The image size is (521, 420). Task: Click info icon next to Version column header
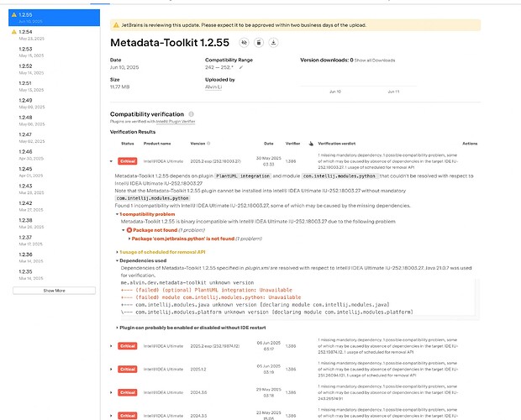(x=208, y=144)
